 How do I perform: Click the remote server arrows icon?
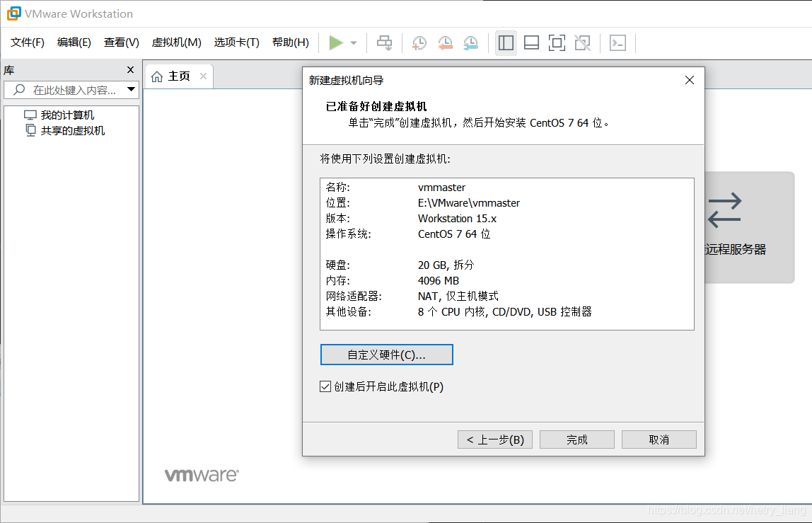(724, 210)
